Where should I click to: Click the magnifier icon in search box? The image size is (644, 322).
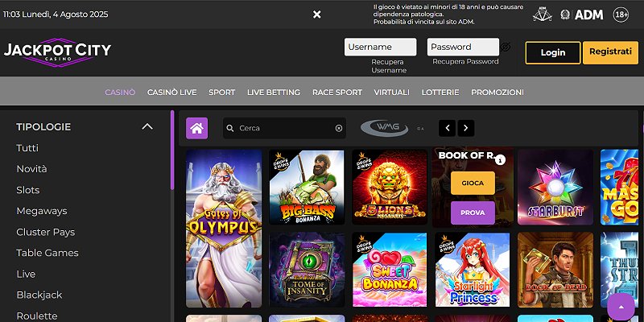tap(230, 128)
